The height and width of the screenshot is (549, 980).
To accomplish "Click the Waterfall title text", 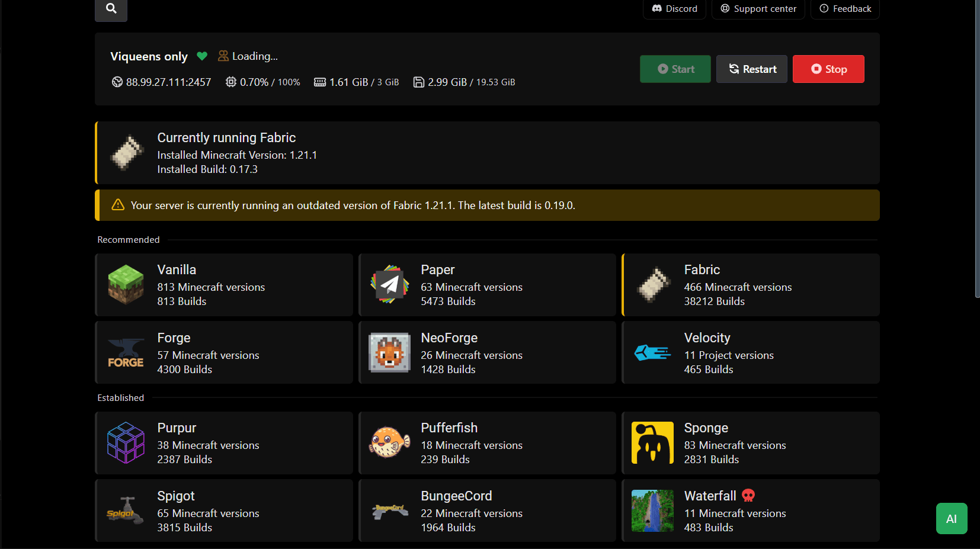I will coord(710,496).
